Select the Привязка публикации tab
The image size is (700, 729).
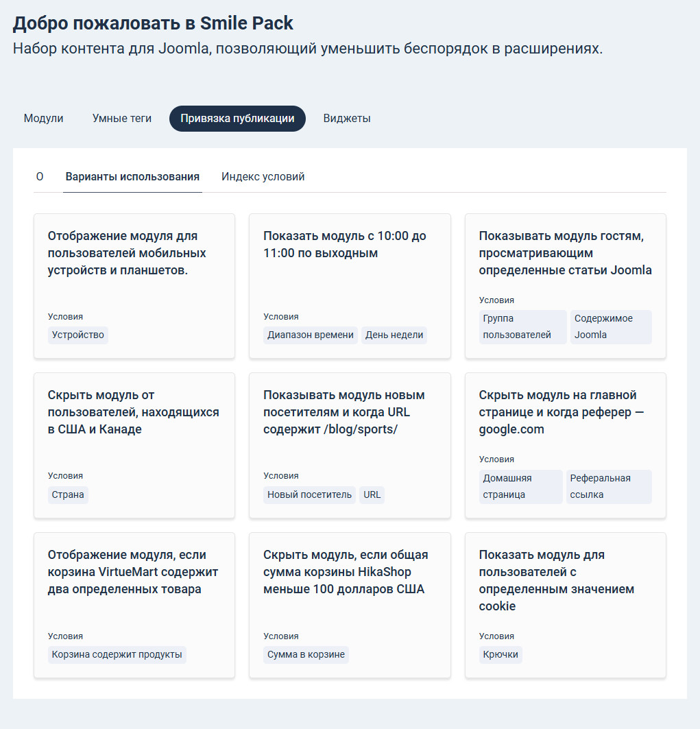point(237,119)
